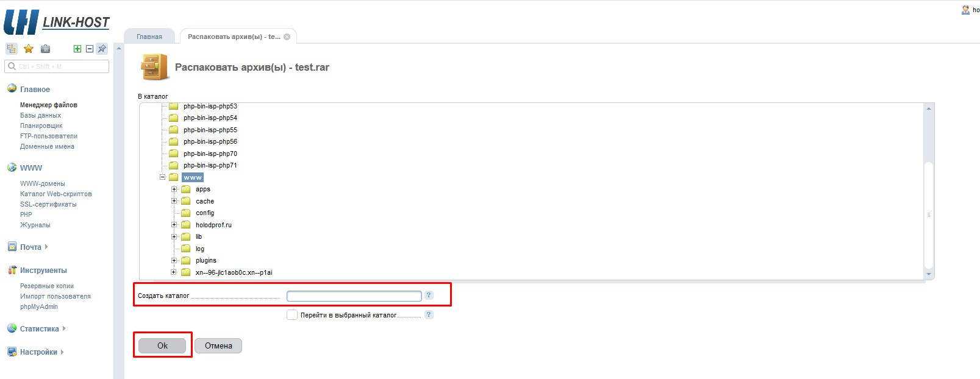Toggle the pin icon for sidebar
Screen dimensions: 980x379
coord(102,49)
